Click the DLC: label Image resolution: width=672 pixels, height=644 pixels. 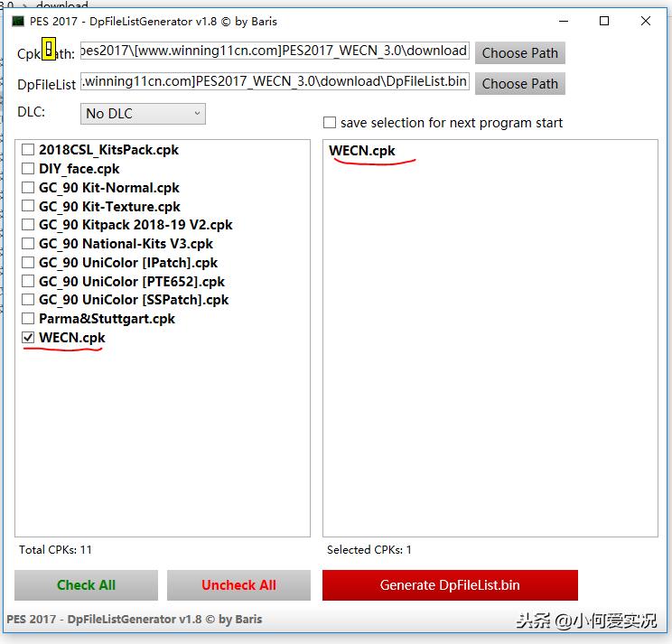click(31, 112)
